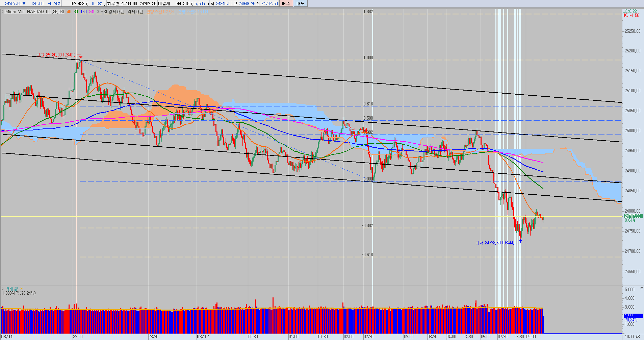Click the 23:00 time marker on axis

78,337
